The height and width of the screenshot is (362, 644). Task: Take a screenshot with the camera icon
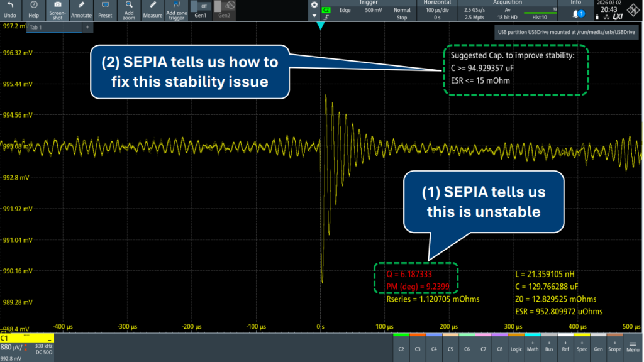pos(57,4)
